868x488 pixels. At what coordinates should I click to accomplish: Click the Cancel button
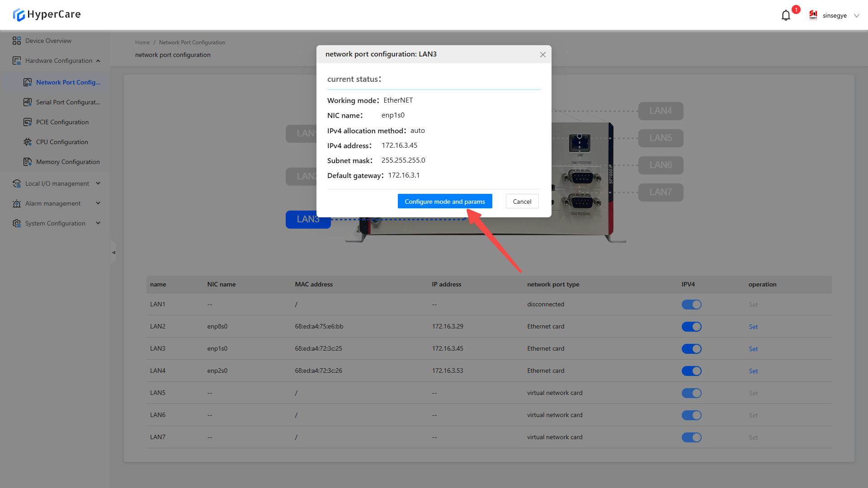click(522, 202)
